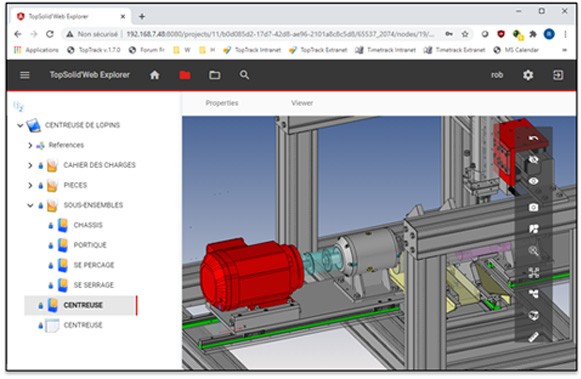This screenshot has height=379, width=581.
Task: Open the Forum fr bookmark
Action: click(x=146, y=50)
